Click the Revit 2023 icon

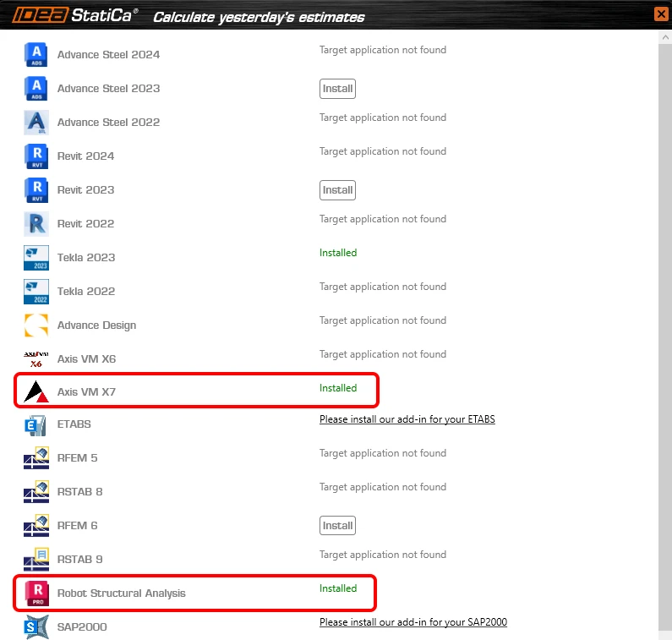pos(36,190)
